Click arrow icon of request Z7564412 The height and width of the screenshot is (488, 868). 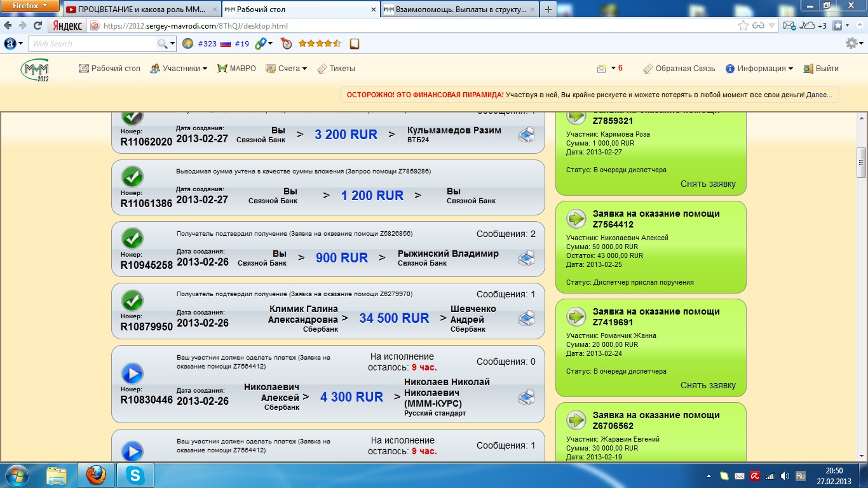click(x=576, y=219)
